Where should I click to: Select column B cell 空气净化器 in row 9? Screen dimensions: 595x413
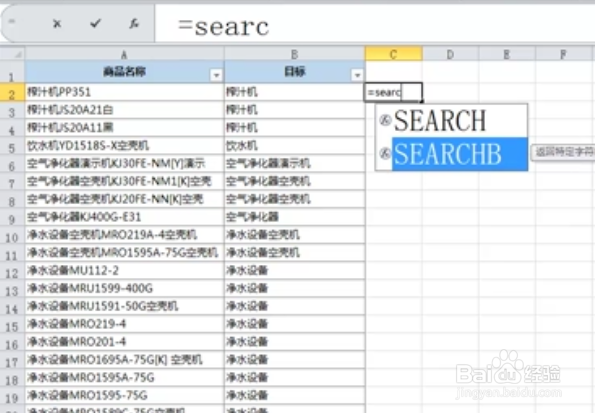294,217
